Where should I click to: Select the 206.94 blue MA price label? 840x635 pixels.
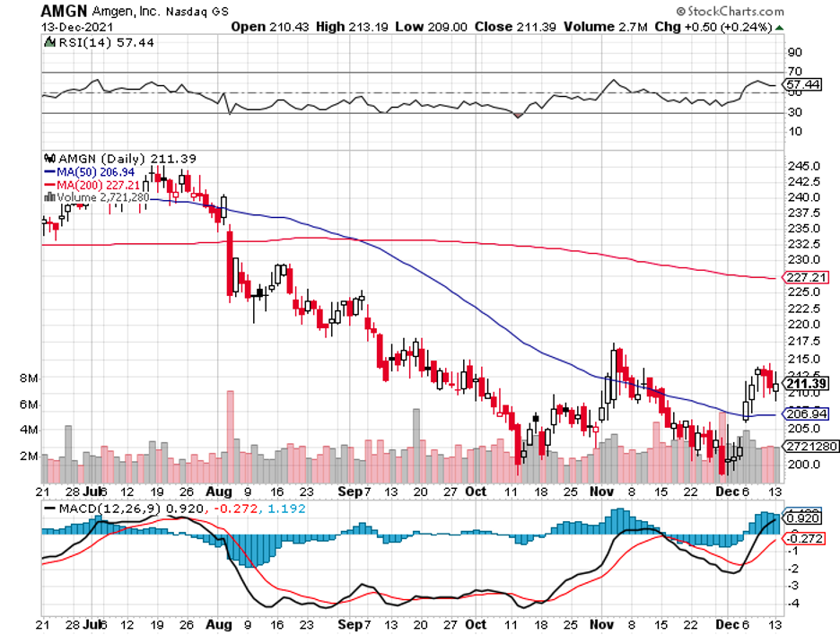coord(804,416)
